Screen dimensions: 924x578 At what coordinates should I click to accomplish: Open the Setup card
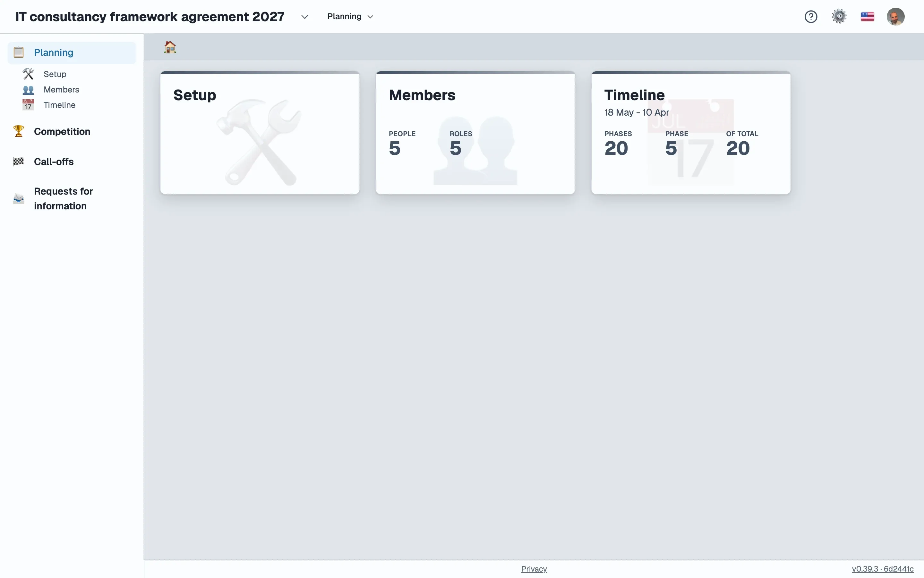(x=260, y=133)
